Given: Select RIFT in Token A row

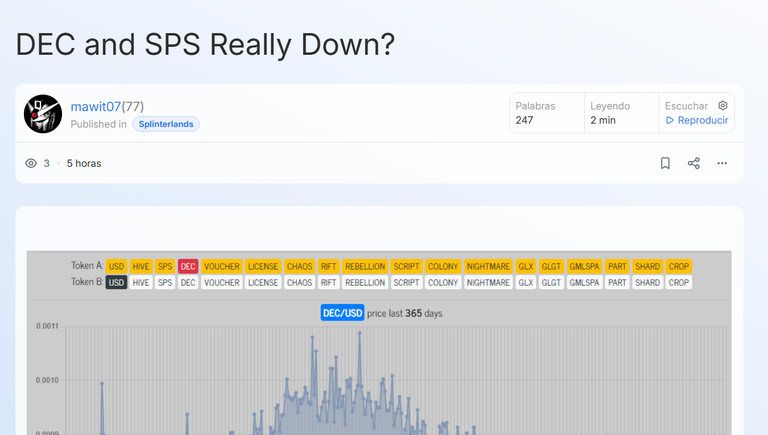Looking at the screenshot, I should (x=328, y=266).
